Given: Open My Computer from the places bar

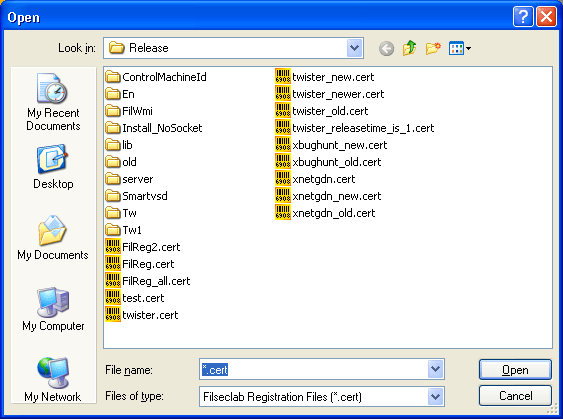Looking at the screenshot, I should [x=53, y=309].
